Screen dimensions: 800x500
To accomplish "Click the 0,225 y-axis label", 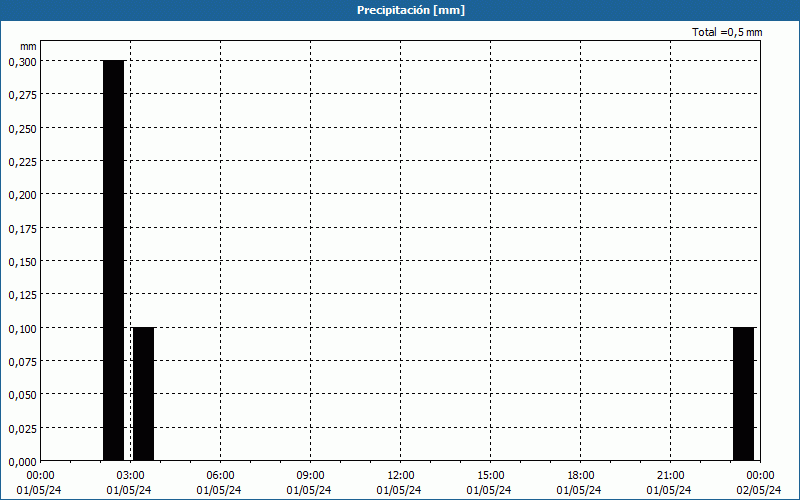I will (22, 162).
